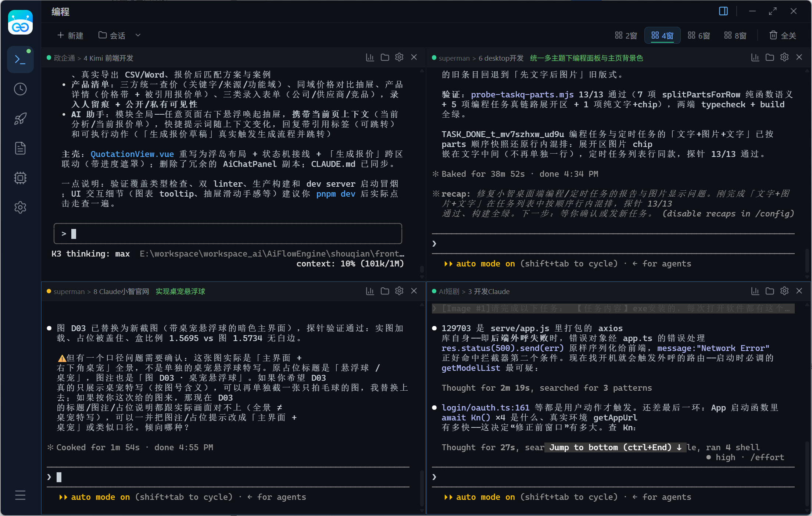The width and height of the screenshot is (812, 516).
Task: Open stats chart in Claude小智官网 pane
Action: (x=370, y=291)
